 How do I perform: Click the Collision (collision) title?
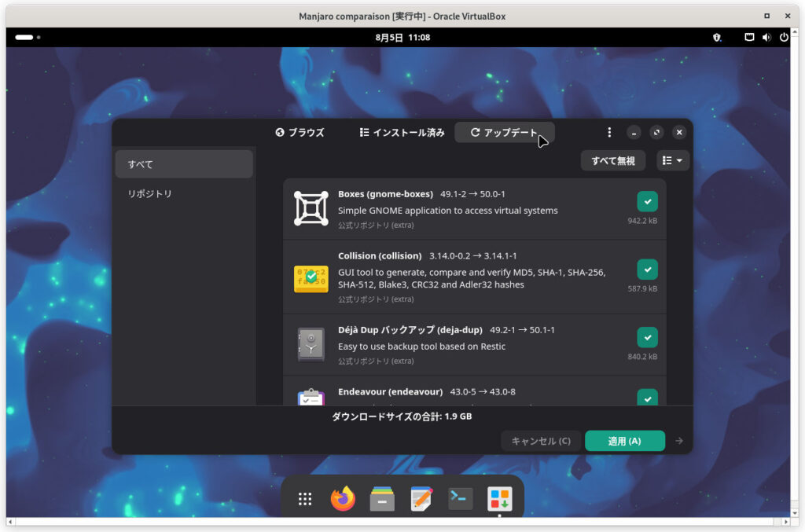point(380,255)
